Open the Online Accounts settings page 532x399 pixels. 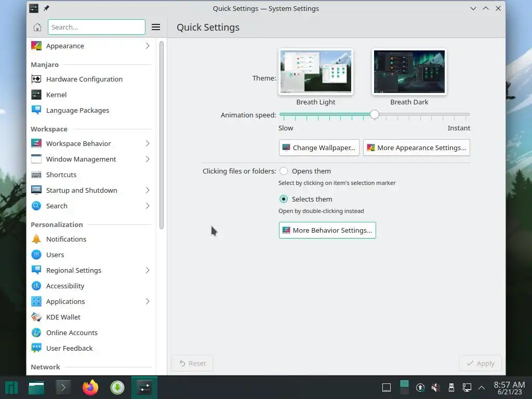point(91,333)
